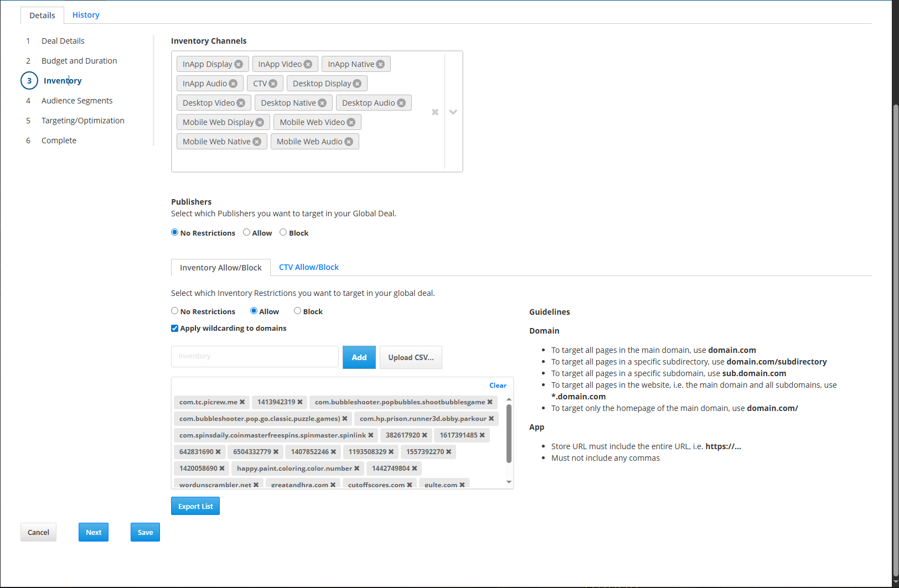Screen dimensions: 899x588
Task: Clear the inventory list
Action: (497, 386)
